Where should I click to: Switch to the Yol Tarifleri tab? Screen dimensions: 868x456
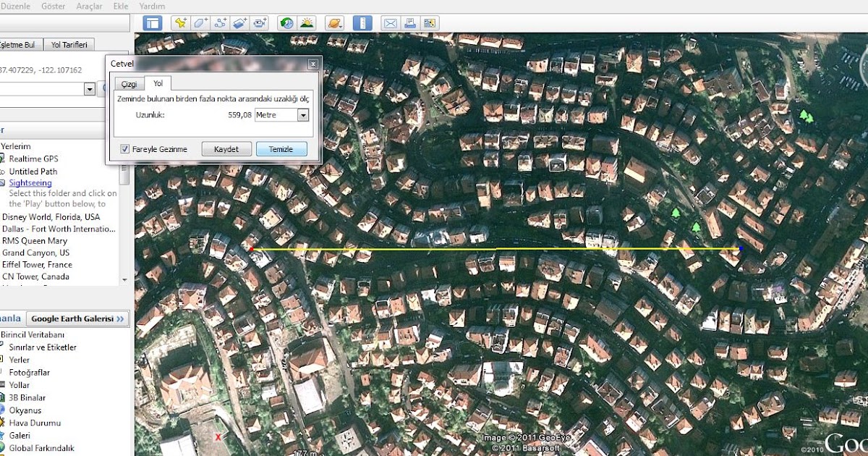(69, 44)
